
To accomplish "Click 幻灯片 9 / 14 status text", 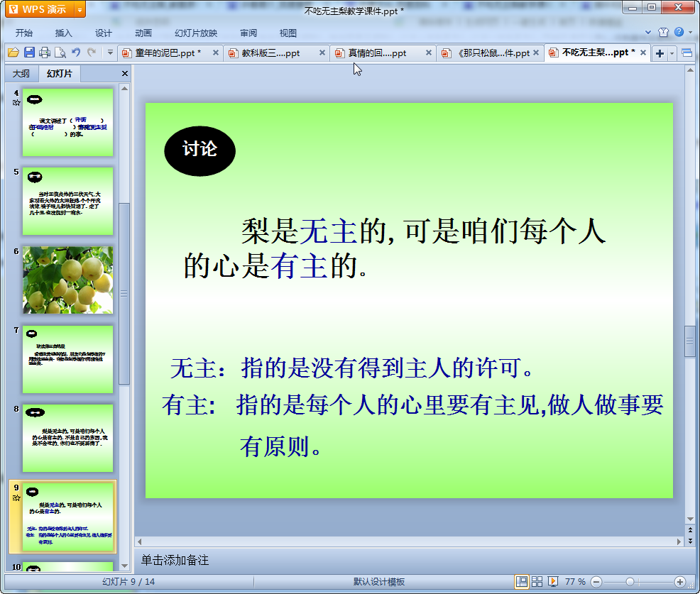I will pyautogui.click(x=128, y=581).
